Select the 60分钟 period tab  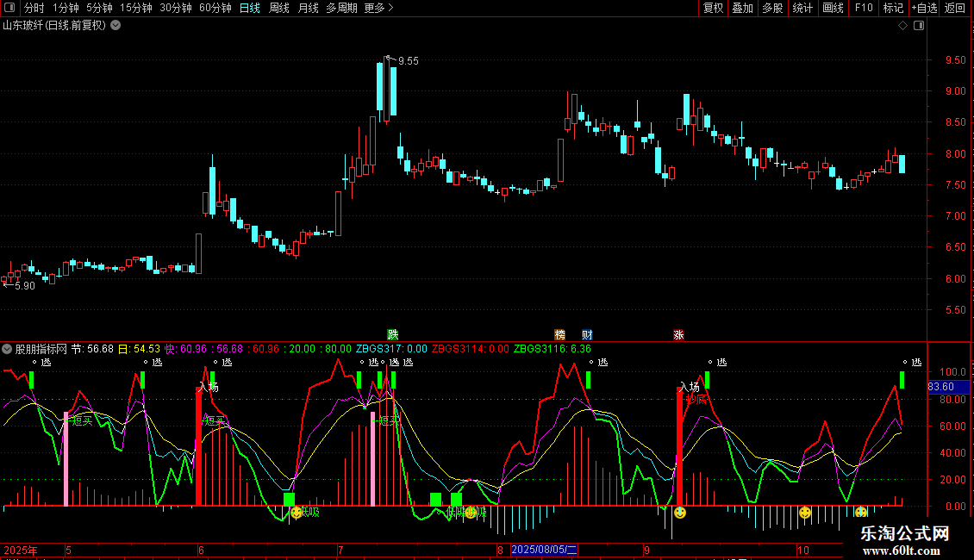(215, 9)
